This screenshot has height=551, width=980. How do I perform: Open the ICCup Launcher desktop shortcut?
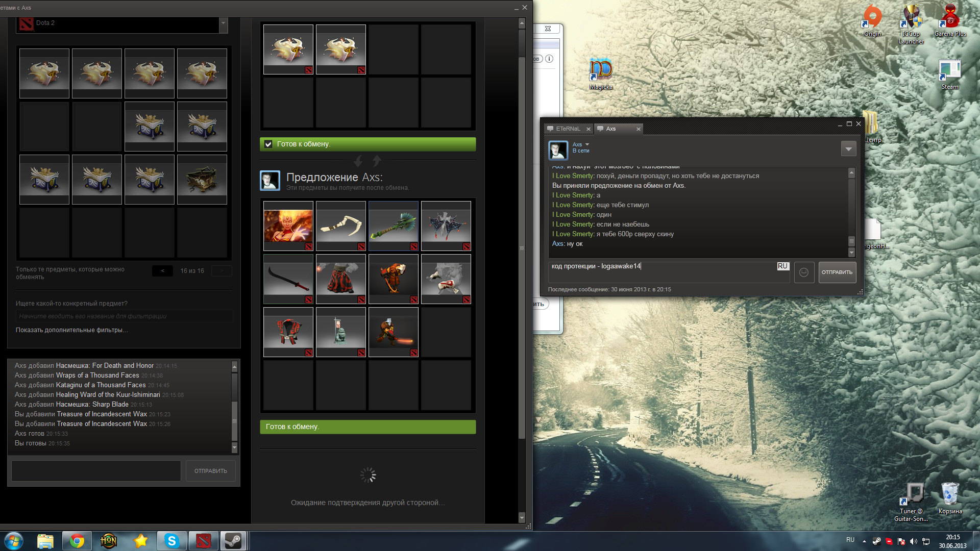click(x=911, y=24)
